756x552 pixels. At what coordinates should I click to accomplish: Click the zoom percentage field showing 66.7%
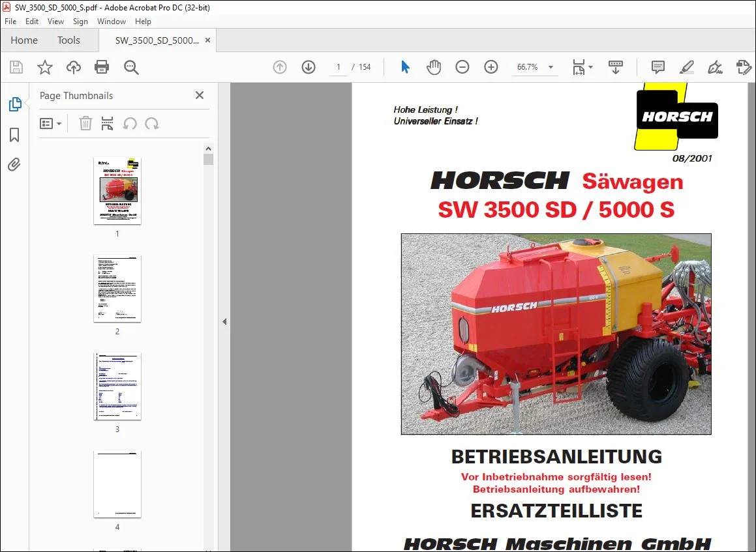coord(528,67)
